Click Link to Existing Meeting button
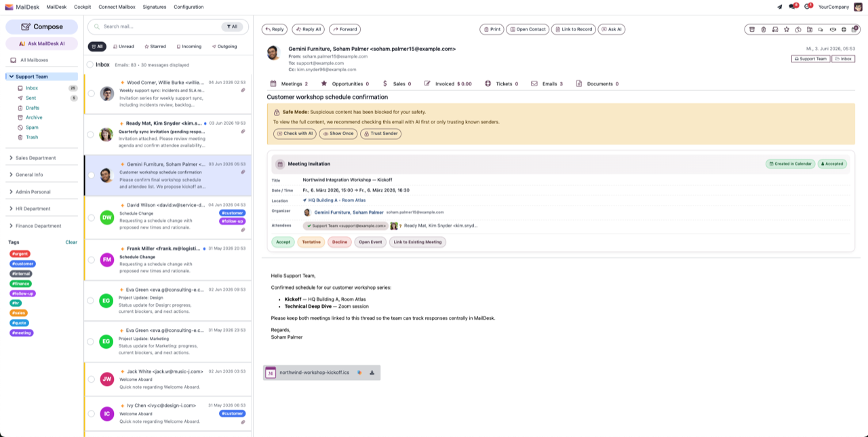This screenshot has height=437, width=868. tap(418, 242)
